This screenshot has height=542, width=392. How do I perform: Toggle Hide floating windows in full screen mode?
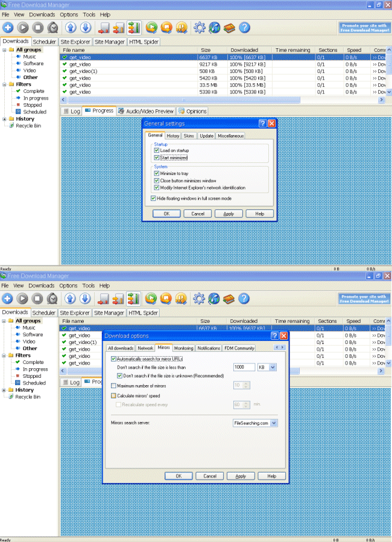(153, 199)
